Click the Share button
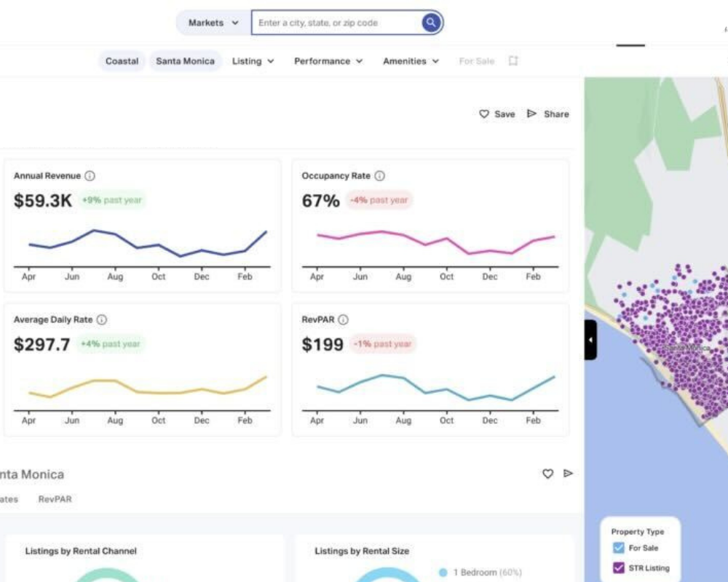This screenshot has height=582, width=728. click(547, 114)
